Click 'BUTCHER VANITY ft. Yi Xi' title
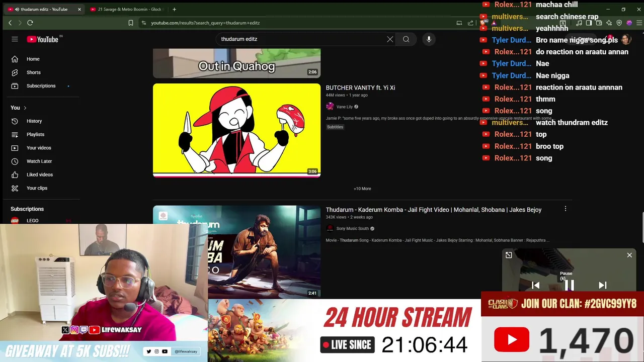644x362 pixels. (360, 87)
